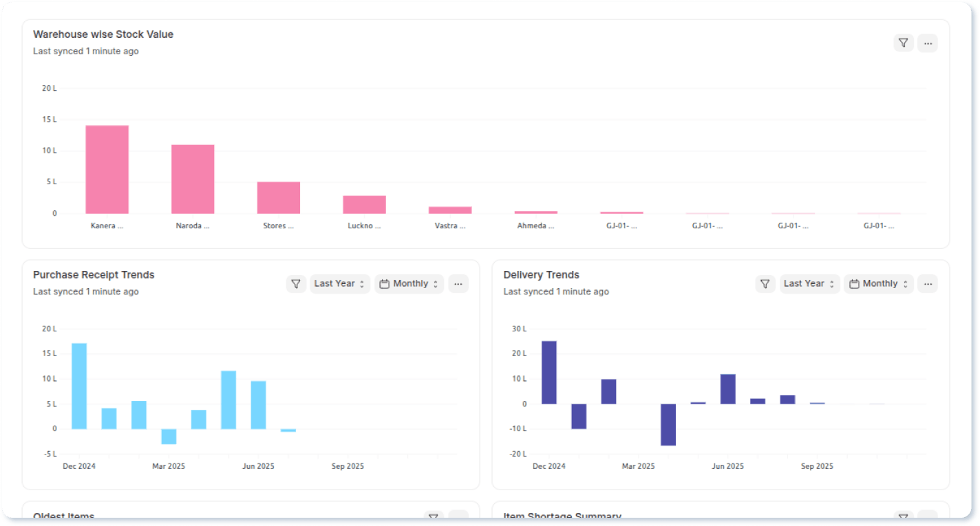Open filter on Warehouse wise Stock Value chart
The height and width of the screenshot is (526, 980).
[x=904, y=42]
